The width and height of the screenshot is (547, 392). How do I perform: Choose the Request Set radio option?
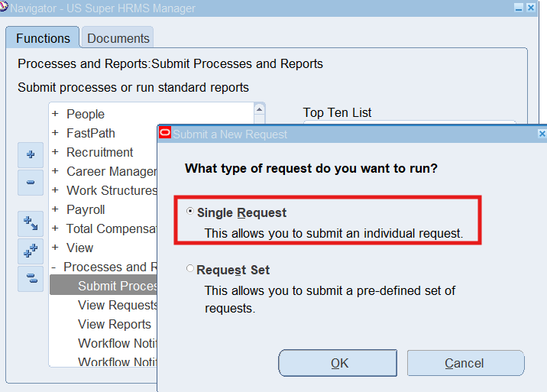pyautogui.click(x=190, y=269)
